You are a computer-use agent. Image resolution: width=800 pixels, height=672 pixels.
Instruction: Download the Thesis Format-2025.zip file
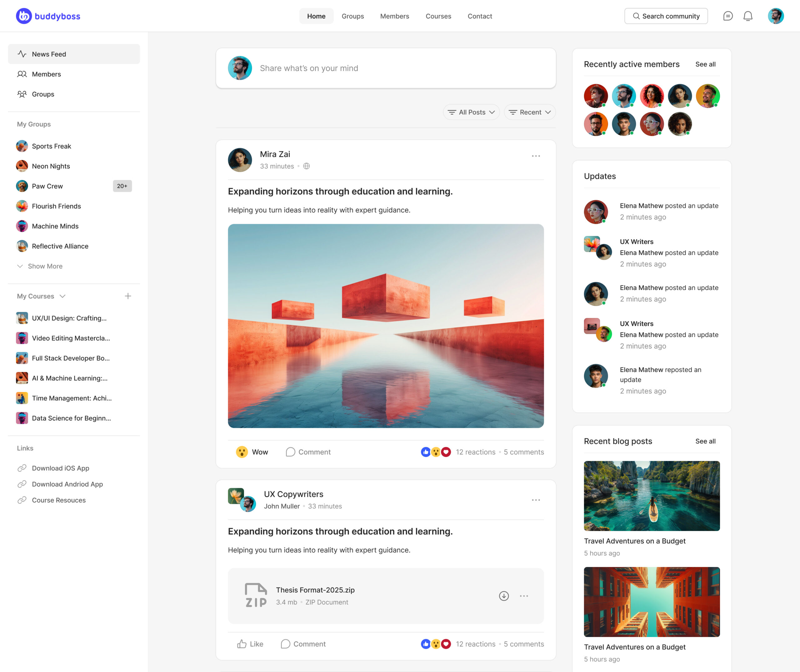pyautogui.click(x=504, y=596)
